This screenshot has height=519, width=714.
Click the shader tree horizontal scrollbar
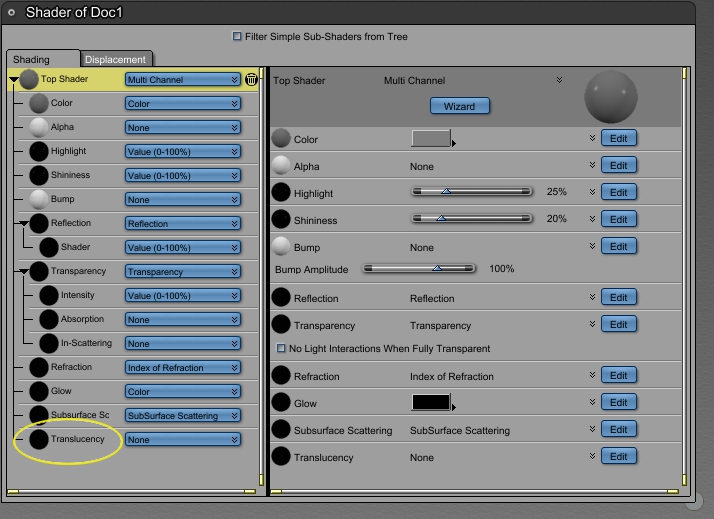point(132,492)
